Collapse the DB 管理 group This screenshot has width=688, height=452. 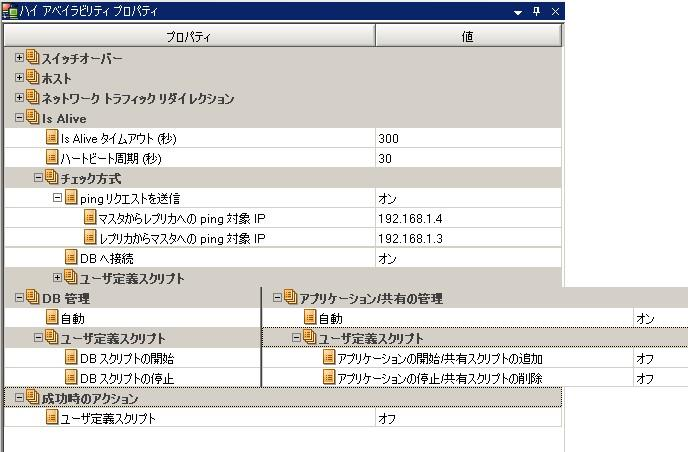(19, 298)
